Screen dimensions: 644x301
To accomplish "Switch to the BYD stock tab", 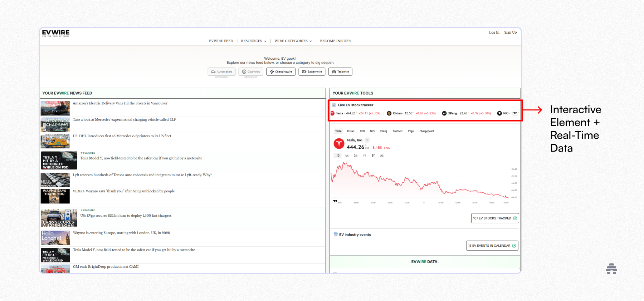I will pyautogui.click(x=362, y=131).
